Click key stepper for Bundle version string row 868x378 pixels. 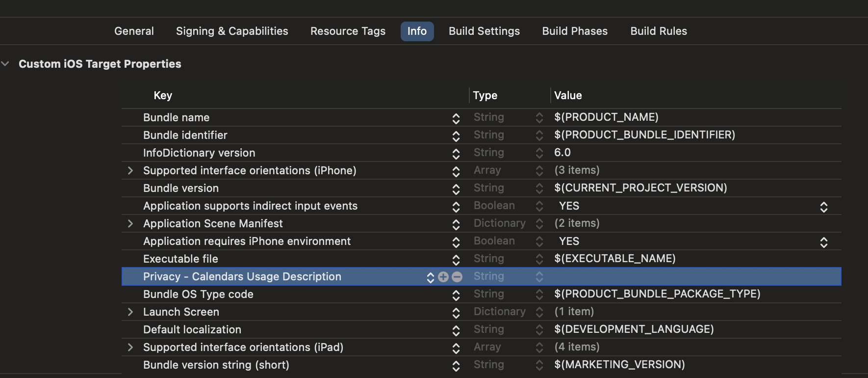pyautogui.click(x=456, y=365)
